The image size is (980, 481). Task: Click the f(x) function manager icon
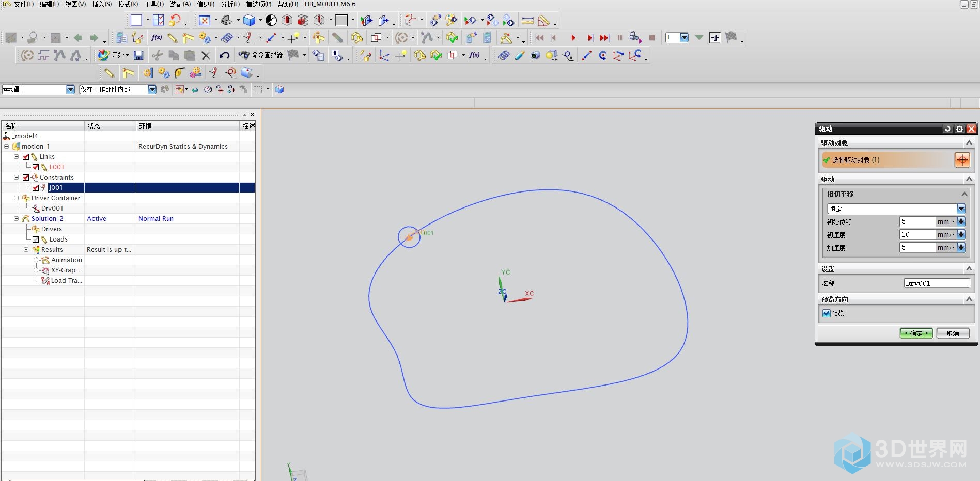click(157, 38)
